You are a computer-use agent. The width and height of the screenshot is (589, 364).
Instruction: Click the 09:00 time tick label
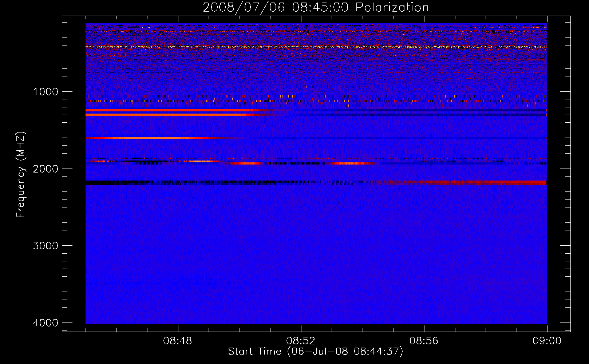coord(547,341)
